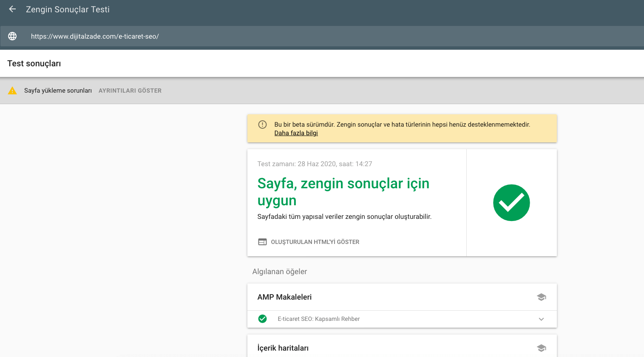
Task: Open the AMP Makaleleri graduation cap icon
Action: tap(541, 297)
